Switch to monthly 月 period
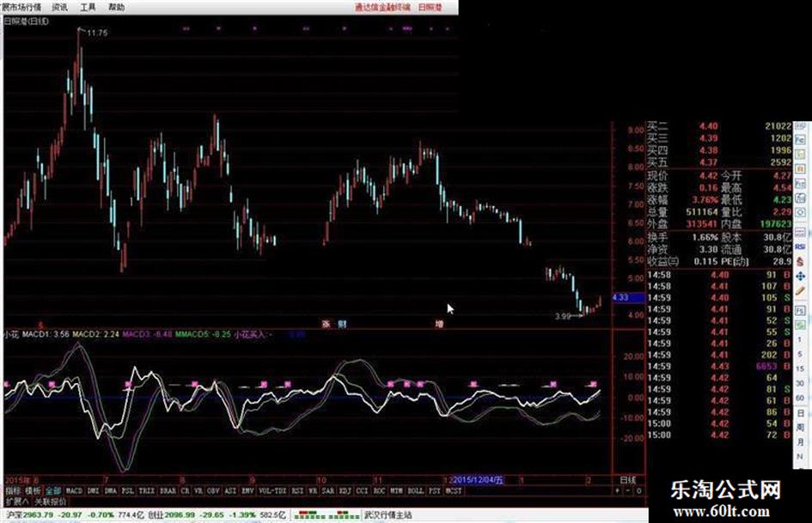This screenshot has height=523, width=812. click(801, 442)
